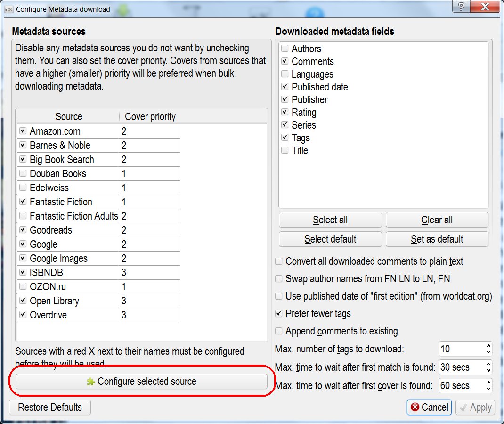Toggle the Publisher field checkbox
Image resolution: width=504 pixels, height=424 pixels.
pyautogui.click(x=285, y=99)
